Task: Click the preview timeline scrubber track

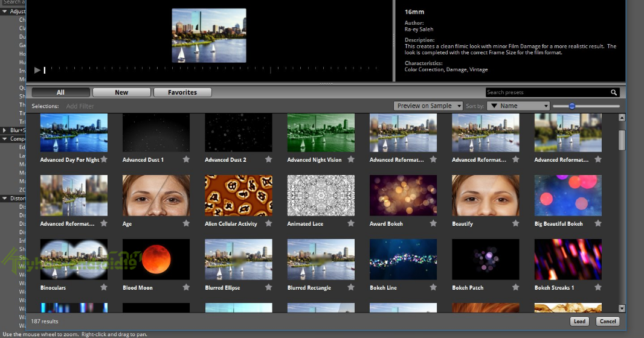Action: point(210,70)
